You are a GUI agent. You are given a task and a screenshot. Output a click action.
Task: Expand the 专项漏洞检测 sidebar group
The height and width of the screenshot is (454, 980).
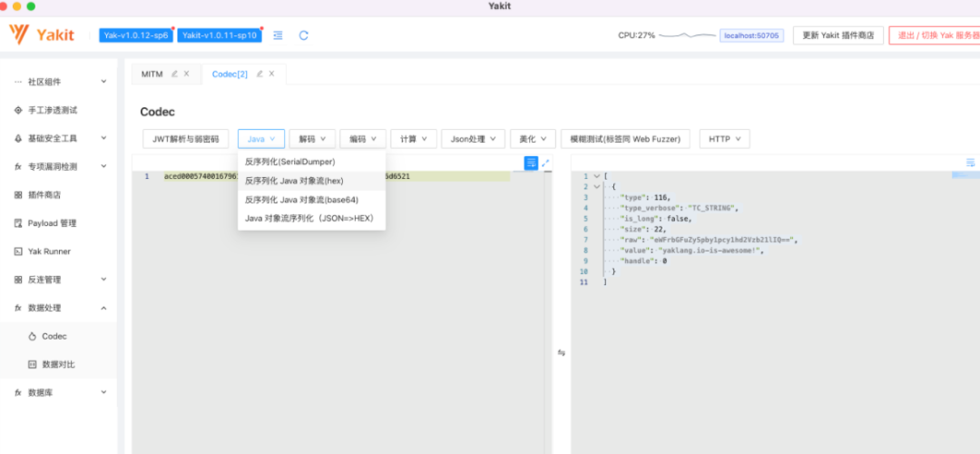103,166
